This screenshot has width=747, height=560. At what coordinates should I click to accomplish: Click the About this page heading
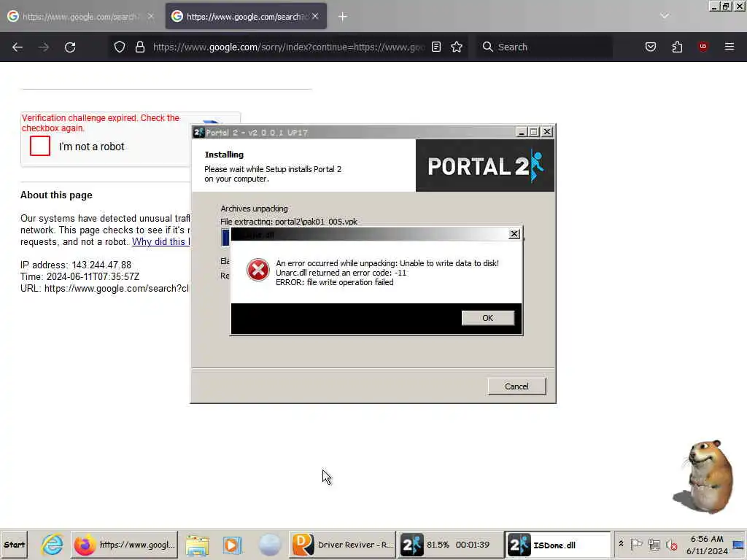[x=56, y=195]
